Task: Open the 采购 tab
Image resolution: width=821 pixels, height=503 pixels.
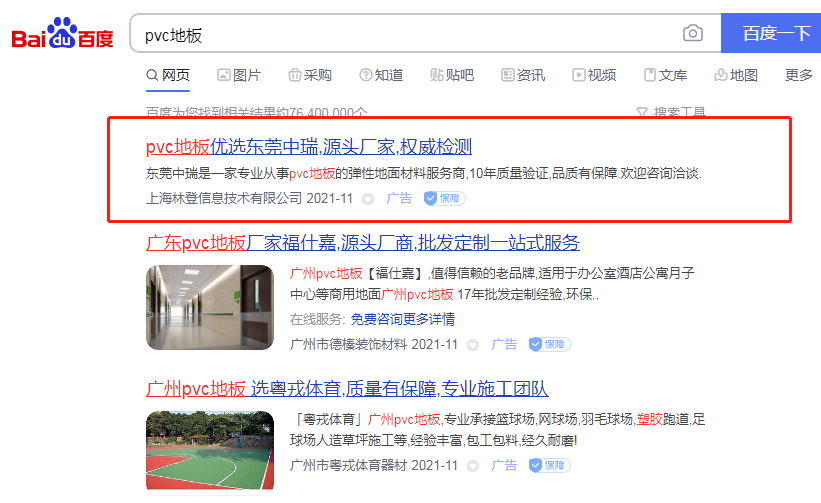Action: [310, 75]
